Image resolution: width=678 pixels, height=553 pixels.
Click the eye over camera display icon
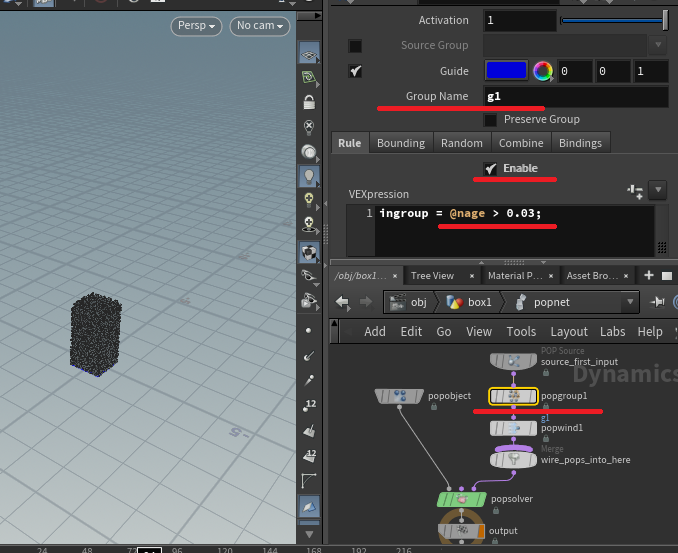point(309,301)
